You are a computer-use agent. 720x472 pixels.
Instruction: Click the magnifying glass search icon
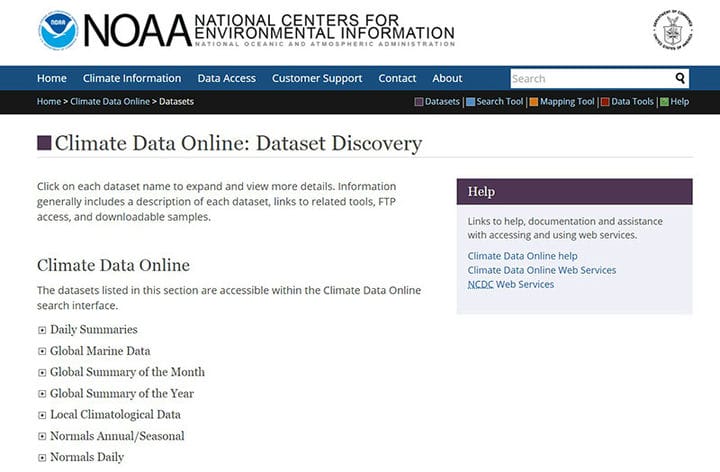pos(680,79)
